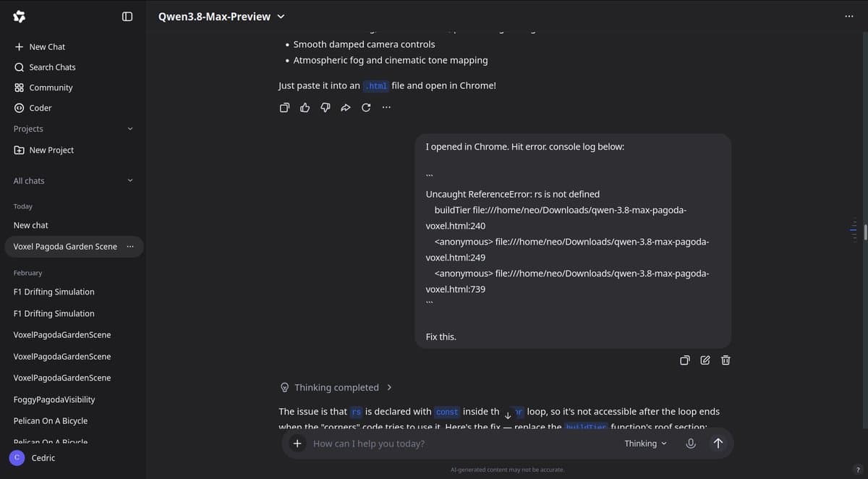Click the 'Today' group label
The width and height of the screenshot is (868, 479).
coord(22,206)
